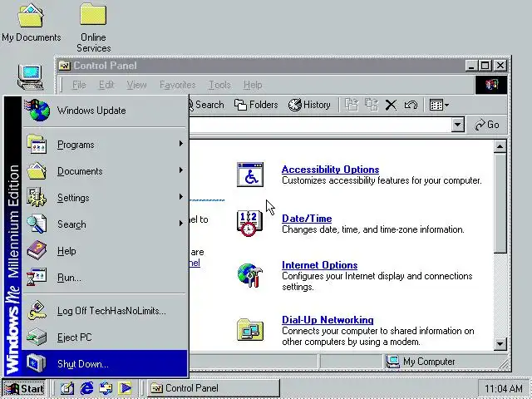This screenshot has height=399, width=532.
Task: Click the Help book icon
Action: 37,250
